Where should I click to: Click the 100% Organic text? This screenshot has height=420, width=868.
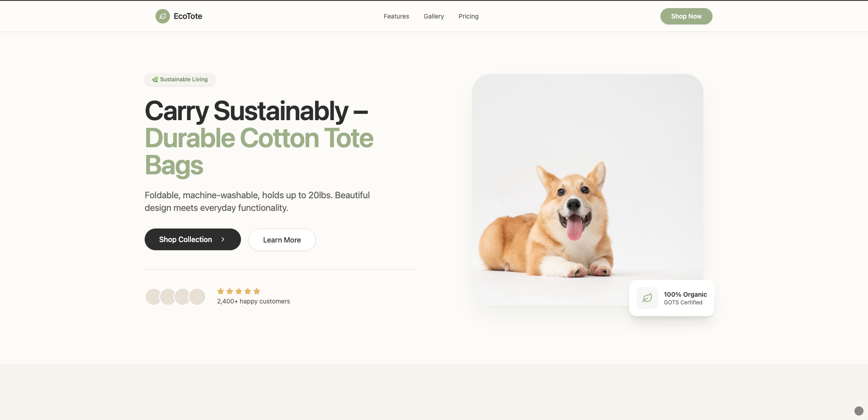[685, 294]
